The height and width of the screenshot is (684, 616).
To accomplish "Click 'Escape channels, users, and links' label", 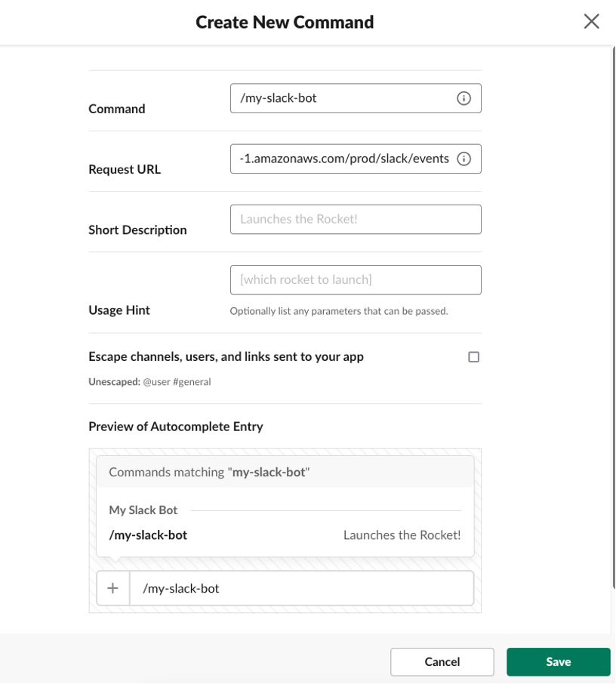I will (x=226, y=357).
